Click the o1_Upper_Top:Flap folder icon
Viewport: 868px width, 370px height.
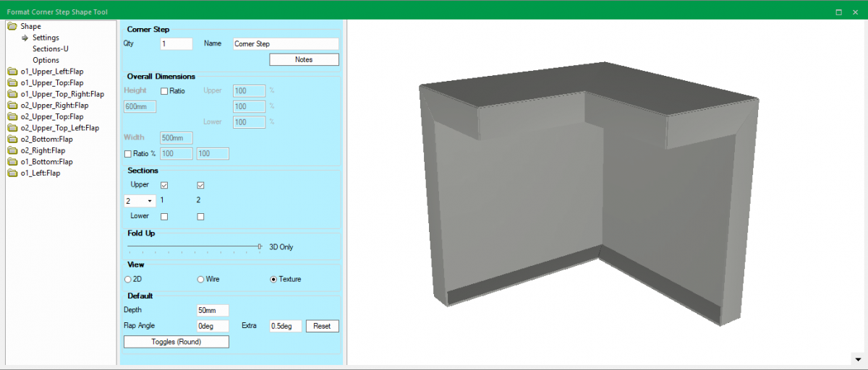pos(12,83)
